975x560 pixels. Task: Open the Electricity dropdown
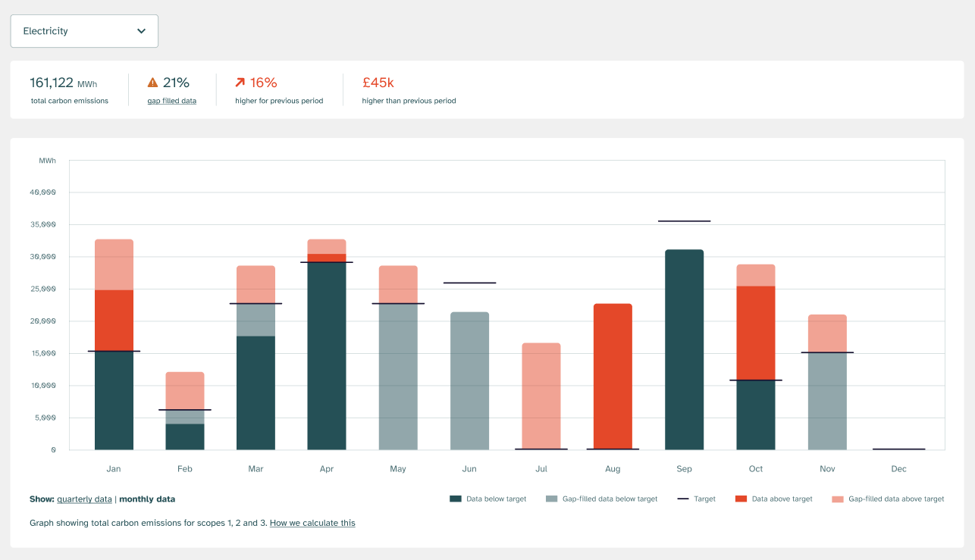(83, 31)
